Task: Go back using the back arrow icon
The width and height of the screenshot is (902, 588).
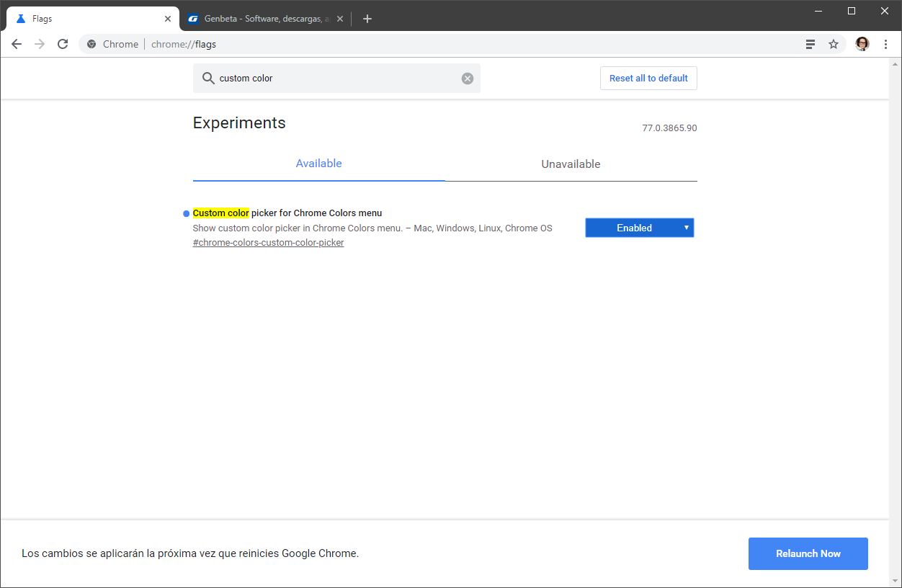Action: point(17,44)
